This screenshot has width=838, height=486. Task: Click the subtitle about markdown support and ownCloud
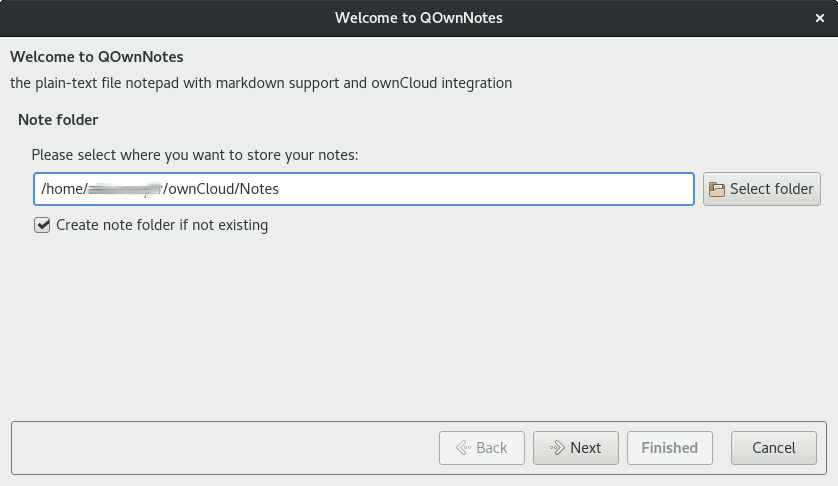pos(261,83)
